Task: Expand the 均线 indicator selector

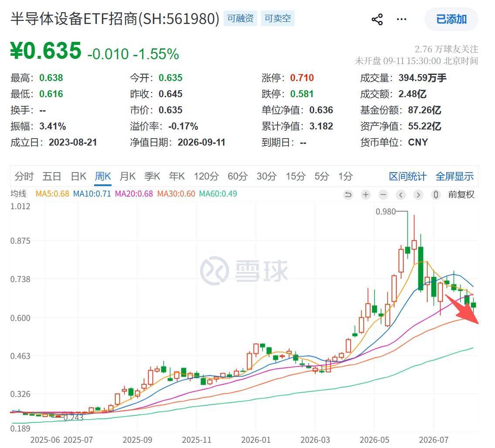Action: 18,193
